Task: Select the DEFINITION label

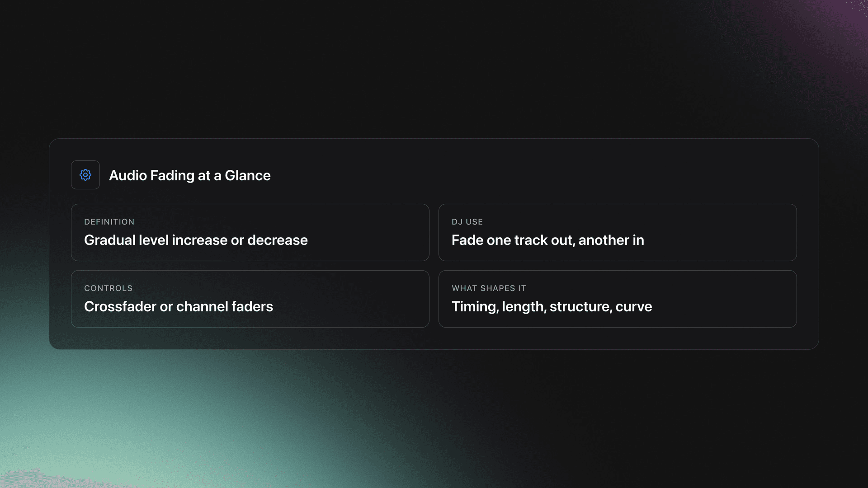Action: click(x=109, y=222)
